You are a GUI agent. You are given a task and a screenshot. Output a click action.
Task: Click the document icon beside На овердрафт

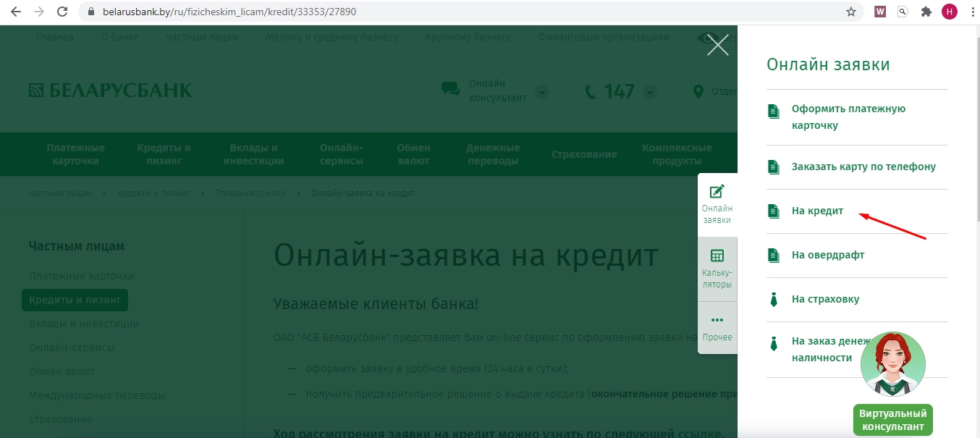[774, 256]
